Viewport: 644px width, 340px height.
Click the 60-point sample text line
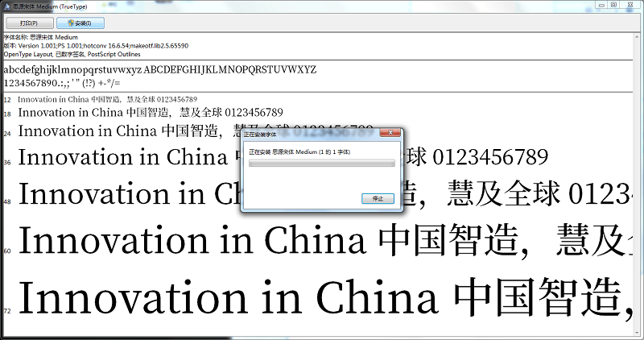325,241
